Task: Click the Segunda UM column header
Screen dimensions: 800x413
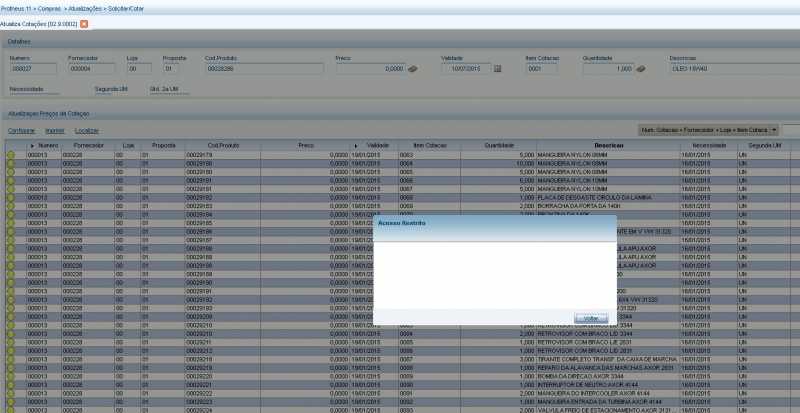Action: (764, 146)
